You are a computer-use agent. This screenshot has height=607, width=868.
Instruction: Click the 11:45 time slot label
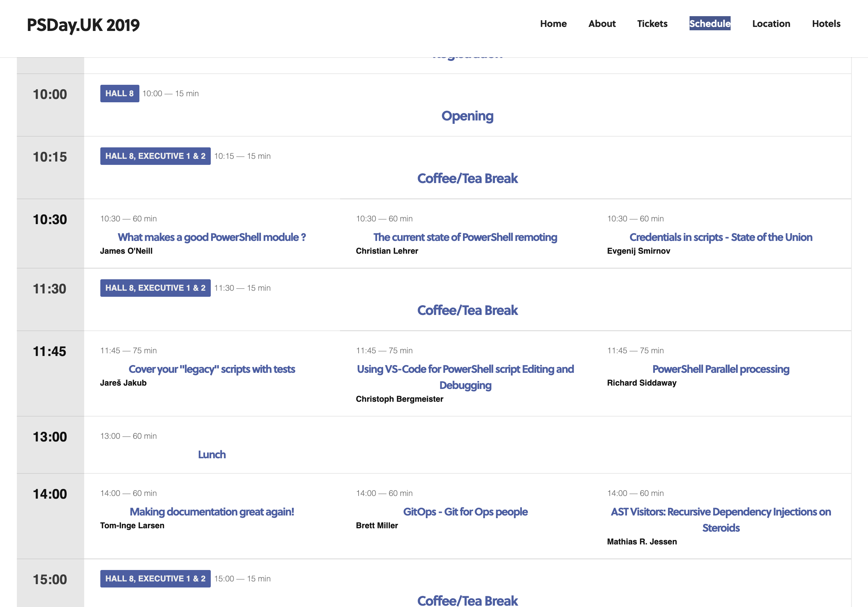pos(49,351)
